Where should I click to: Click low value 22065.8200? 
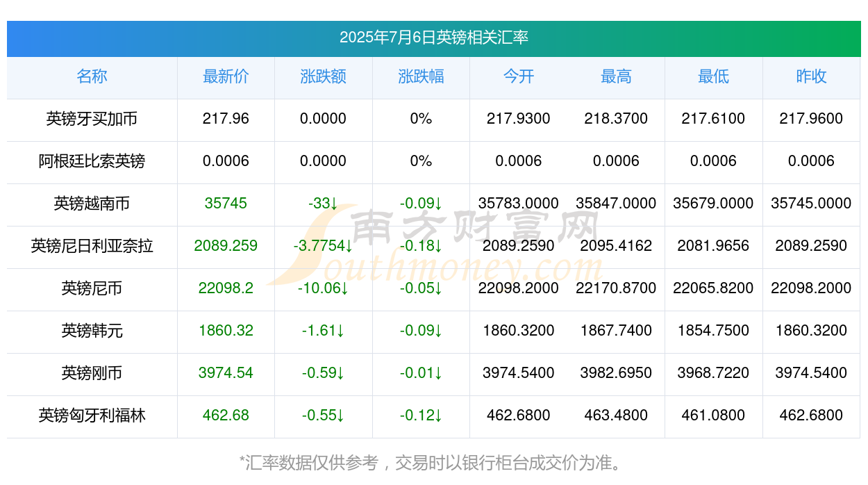click(713, 288)
